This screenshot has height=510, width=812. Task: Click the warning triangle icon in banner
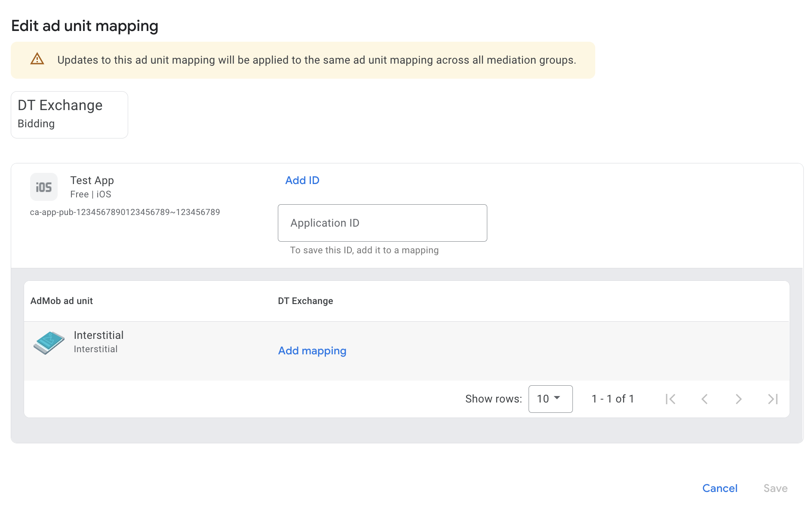click(37, 59)
